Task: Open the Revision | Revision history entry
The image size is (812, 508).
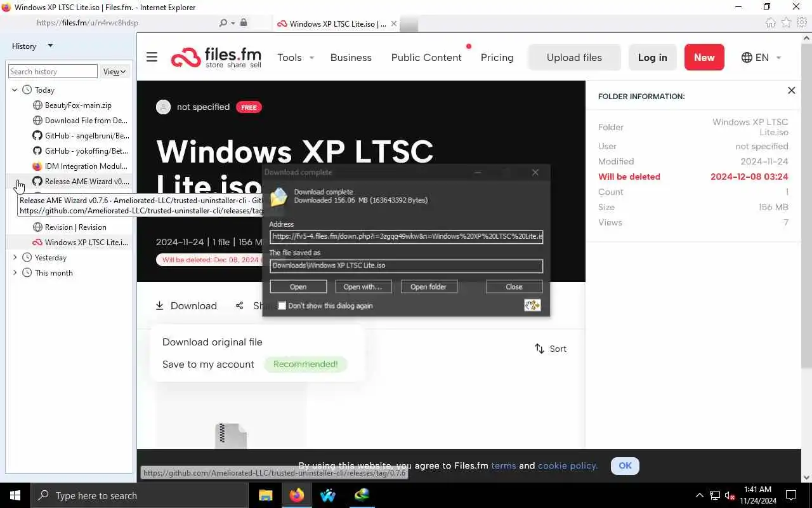Action: click(70, 227)
